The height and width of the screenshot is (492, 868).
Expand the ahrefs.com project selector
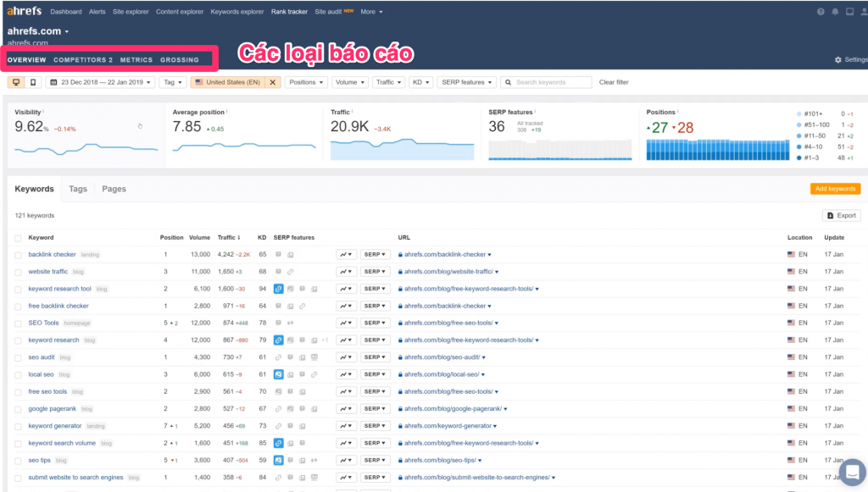click(x=38, y=31)
